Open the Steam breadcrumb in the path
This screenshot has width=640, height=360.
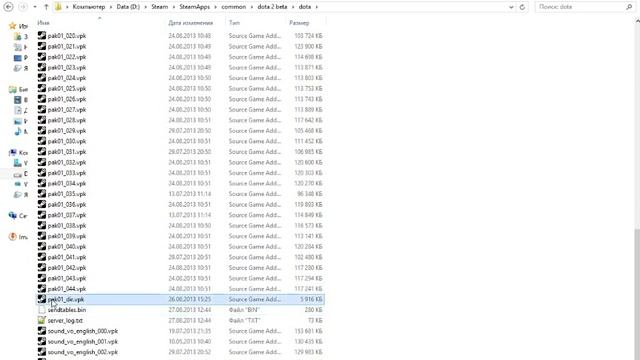point(159,7)
